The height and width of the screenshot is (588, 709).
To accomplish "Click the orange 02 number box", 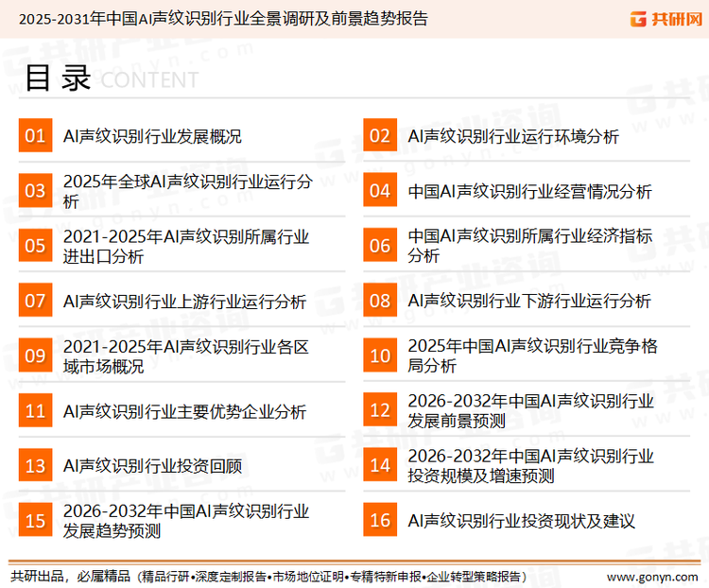I will pos(380,135).
